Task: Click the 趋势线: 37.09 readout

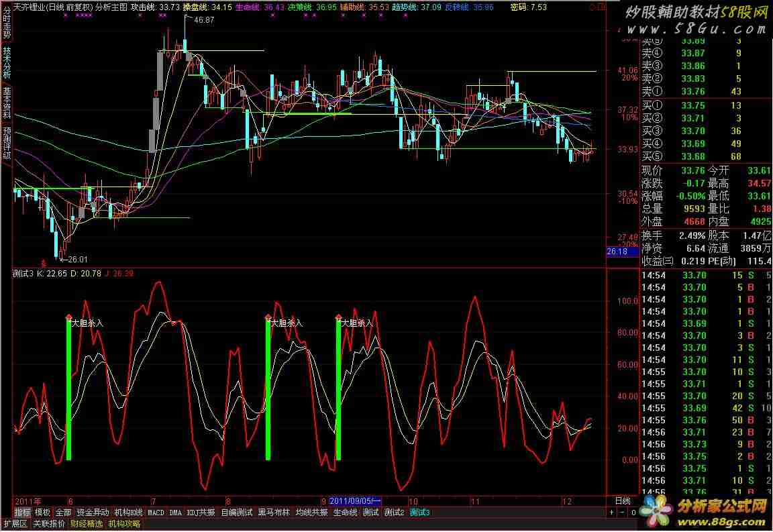Action: pyautogui.click(x=417, y=7)
